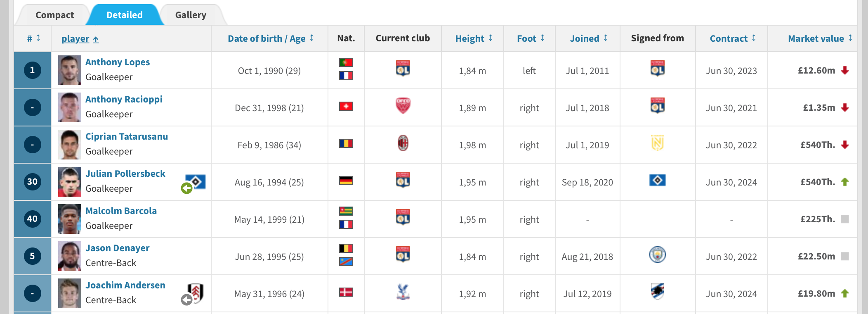Click Sampdoria crest in Joachim Andersen's row
868x314 pixels.
tap(657, 292)
